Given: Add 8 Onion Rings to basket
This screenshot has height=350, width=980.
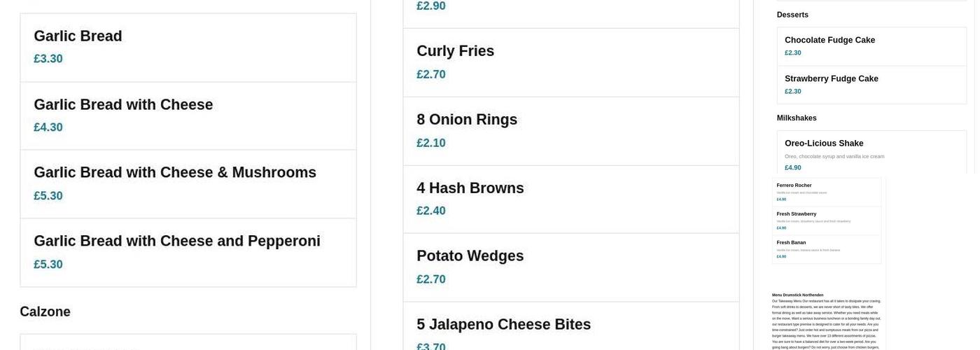Looking at the screenshot, I should [467, 120].
